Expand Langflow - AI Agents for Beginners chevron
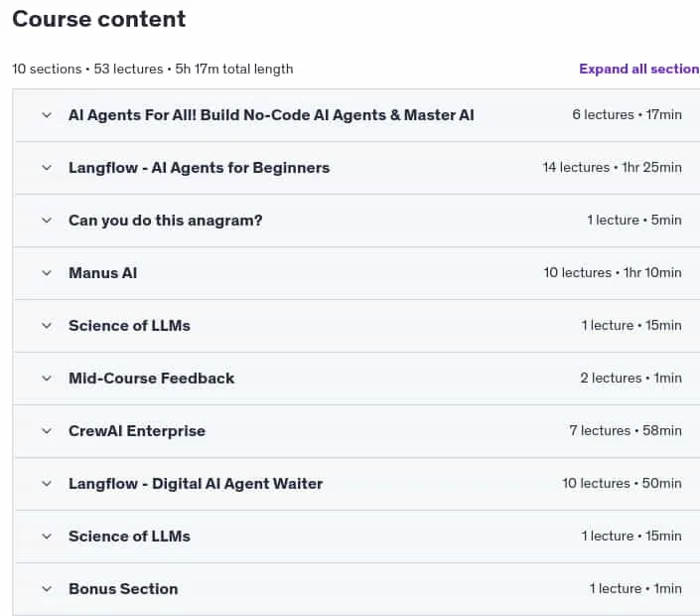The image size is (700, 616). [47, 168]
